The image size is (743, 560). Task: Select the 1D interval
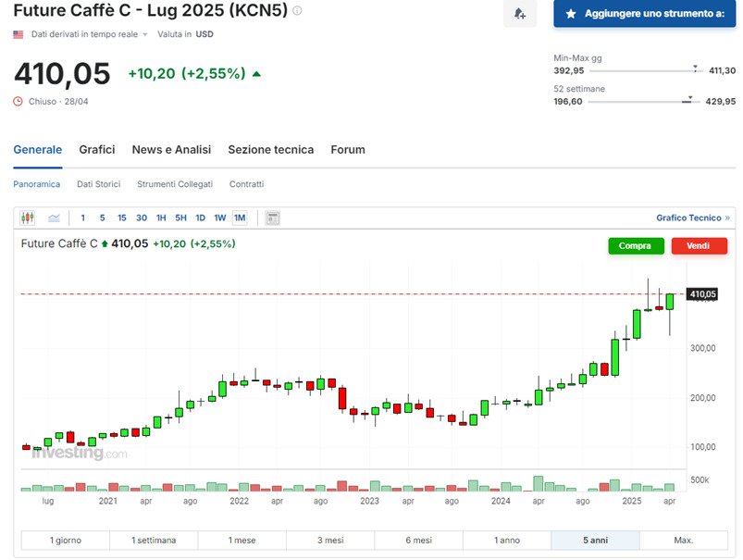tap(201, 218)
